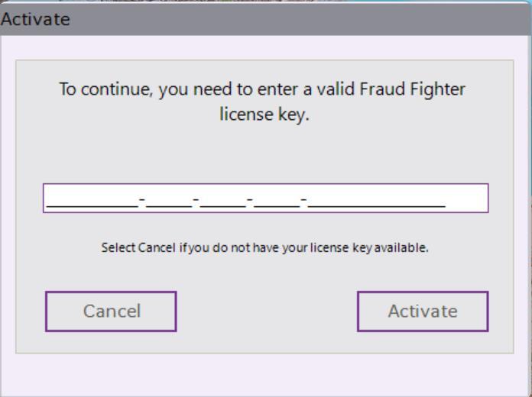532x397 pixels.
Task: Click empty title bar area right of title
Action: pos(306,19)
